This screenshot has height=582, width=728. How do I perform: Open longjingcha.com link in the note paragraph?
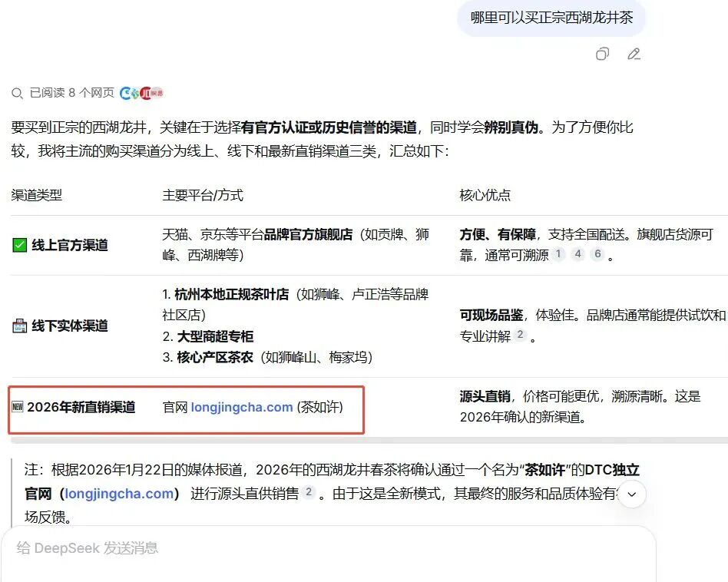point(119,494)
